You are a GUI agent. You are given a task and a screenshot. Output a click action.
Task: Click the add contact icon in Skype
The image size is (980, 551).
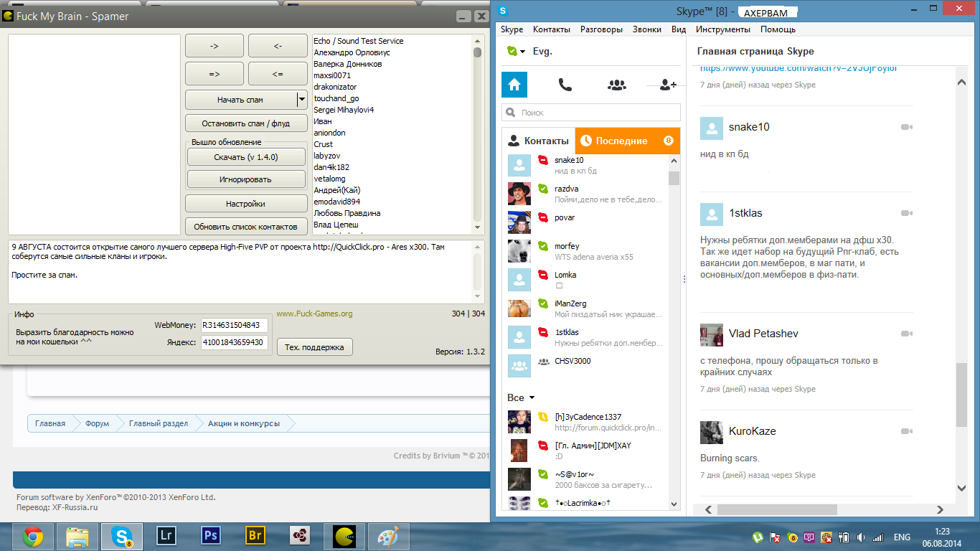click(x=668, y=85)
